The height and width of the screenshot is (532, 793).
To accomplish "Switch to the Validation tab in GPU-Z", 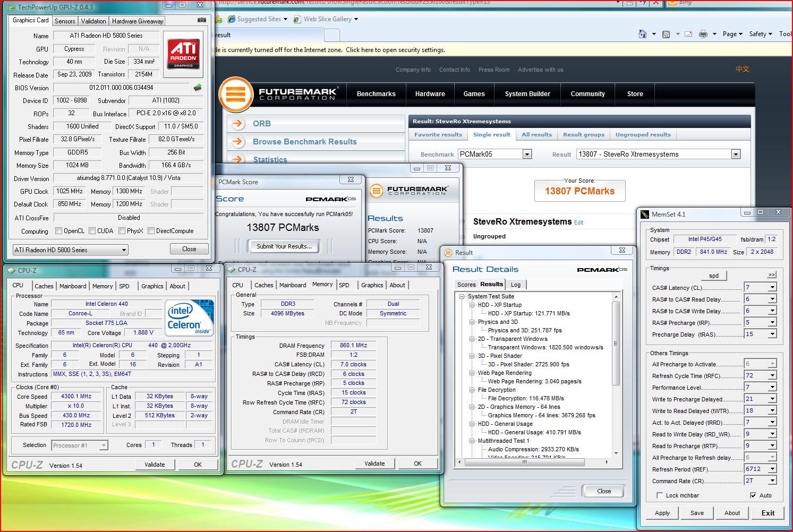I will coord(93,21).
